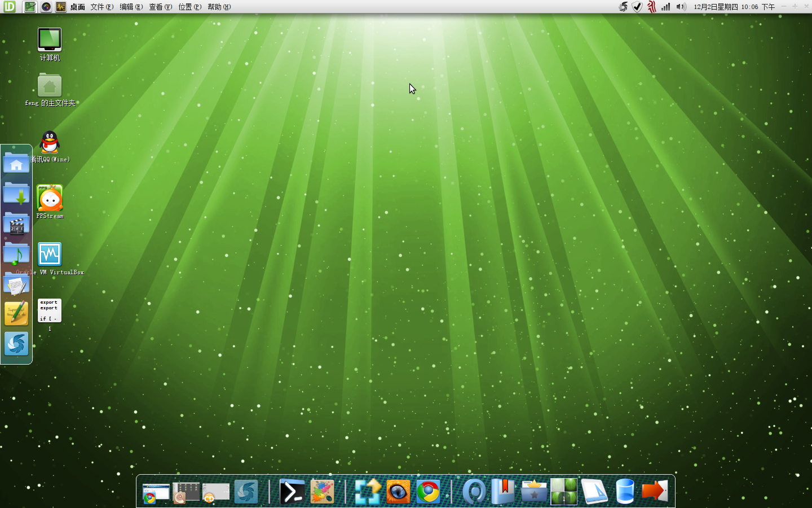The height and width of the screenshot is (508, 812).
Task: Click the 桌面 title in the top bar
Action: [x=78, y=7]
